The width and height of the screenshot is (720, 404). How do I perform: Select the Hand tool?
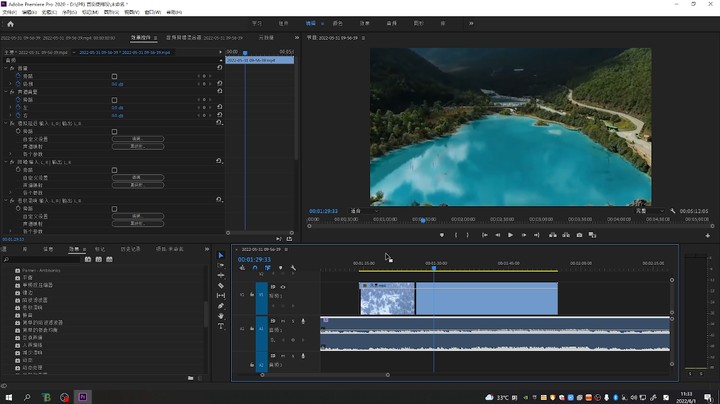(221, 316)
